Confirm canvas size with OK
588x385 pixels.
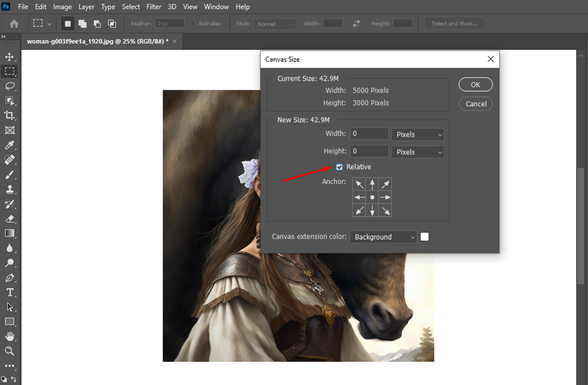(x=475, y=85)
